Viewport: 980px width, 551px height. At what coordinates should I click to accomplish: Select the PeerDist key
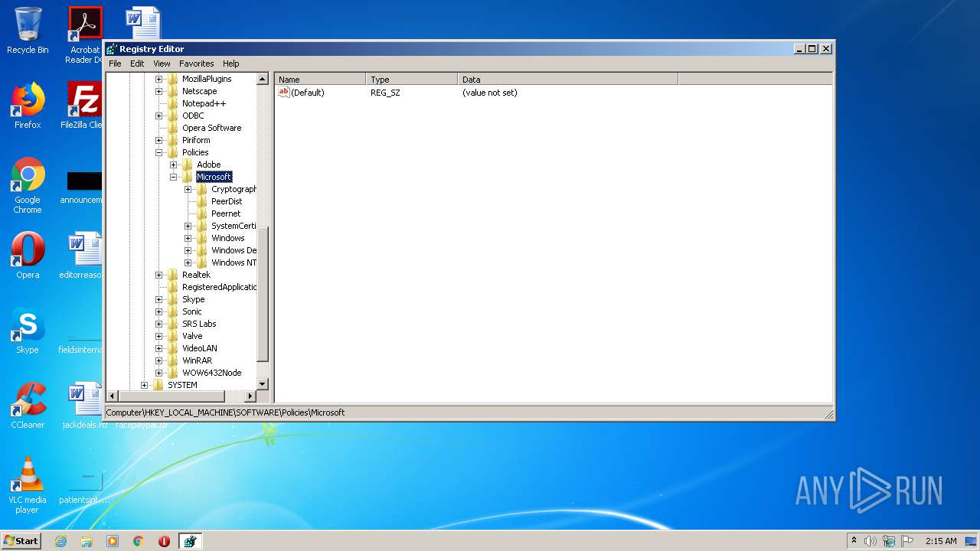(x=227, y=201)
